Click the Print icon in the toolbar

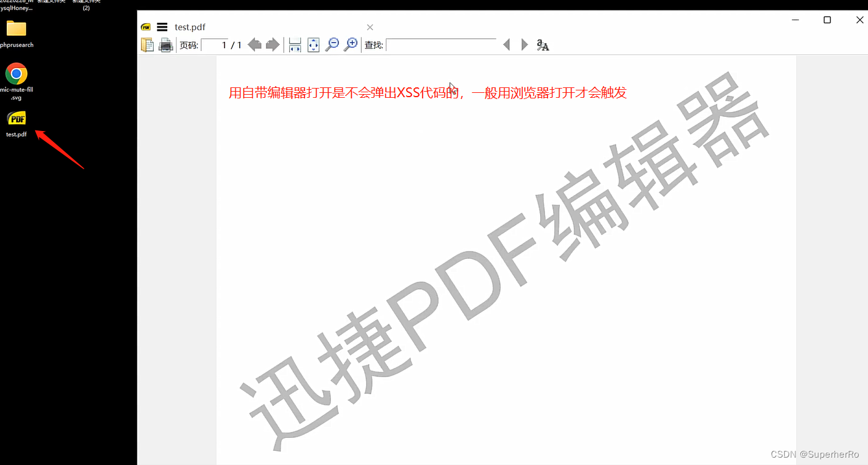click(x=165, y=44)
